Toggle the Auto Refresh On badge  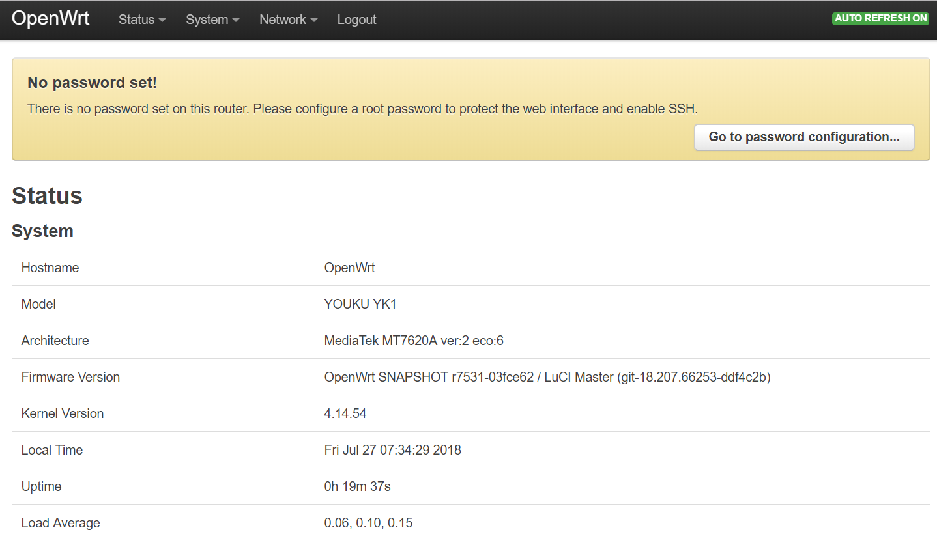pos(880,18)
